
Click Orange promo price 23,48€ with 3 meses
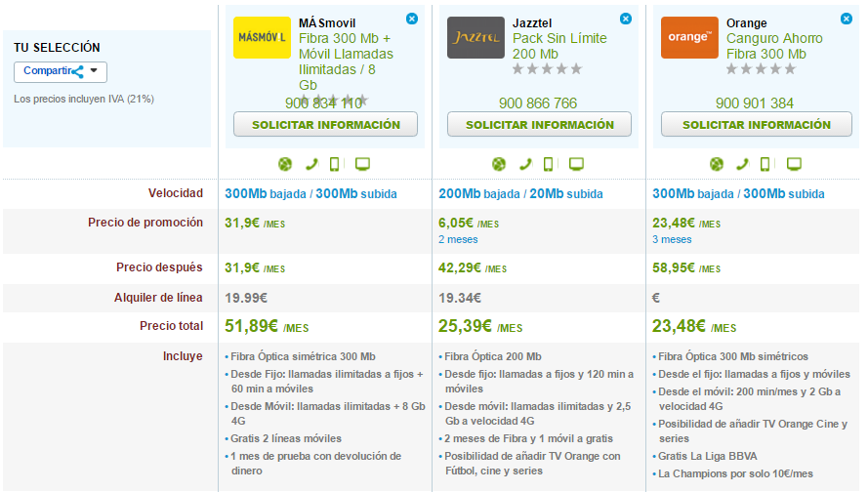coord(685,223)
